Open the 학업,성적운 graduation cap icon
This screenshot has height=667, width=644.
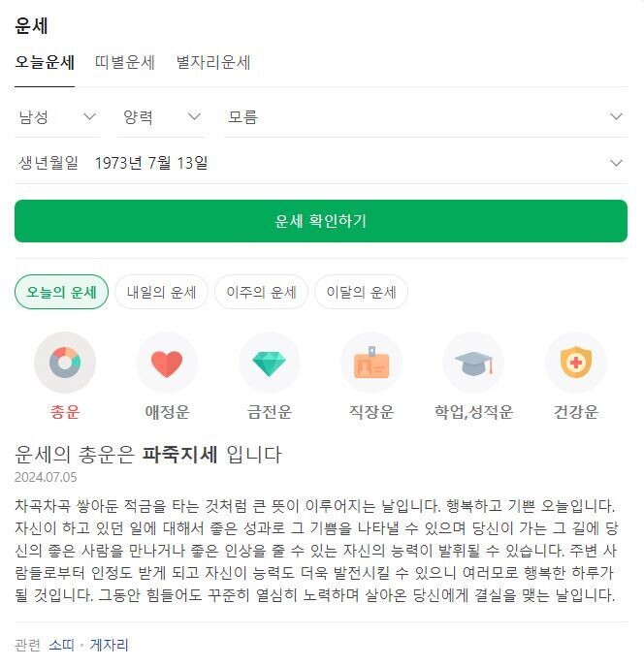[x=473, y=363]
